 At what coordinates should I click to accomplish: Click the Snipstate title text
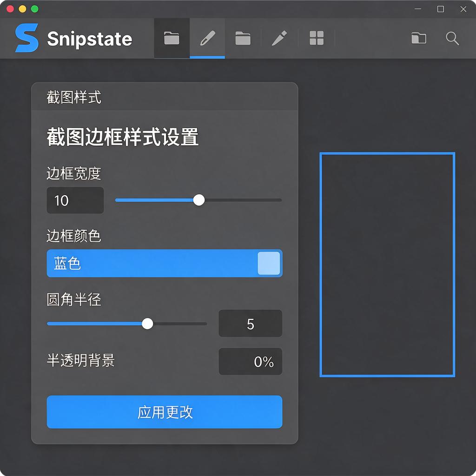pos(90,39)
